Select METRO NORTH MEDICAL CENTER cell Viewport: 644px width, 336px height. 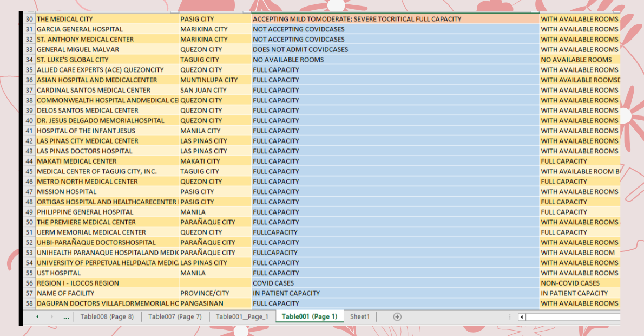[107, 182]
